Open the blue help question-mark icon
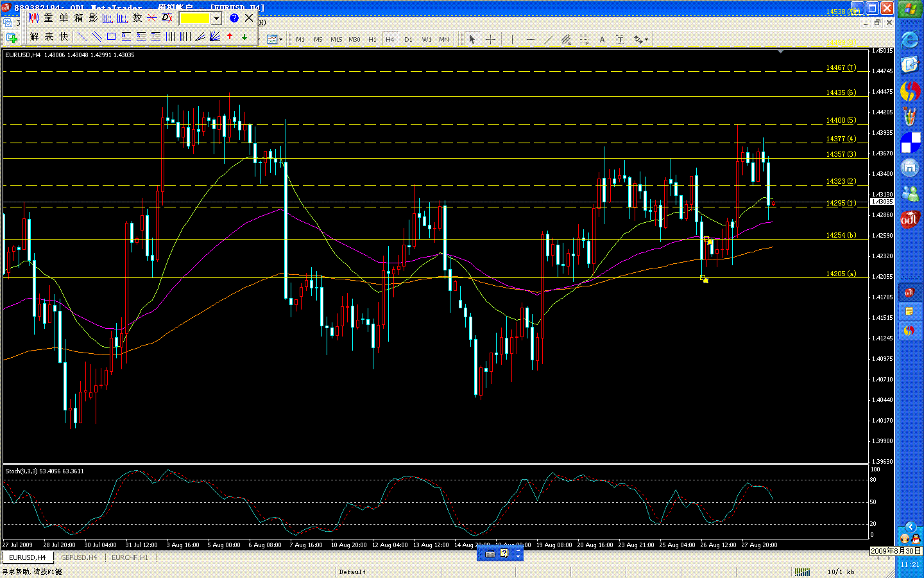 [x=234, y=18]
